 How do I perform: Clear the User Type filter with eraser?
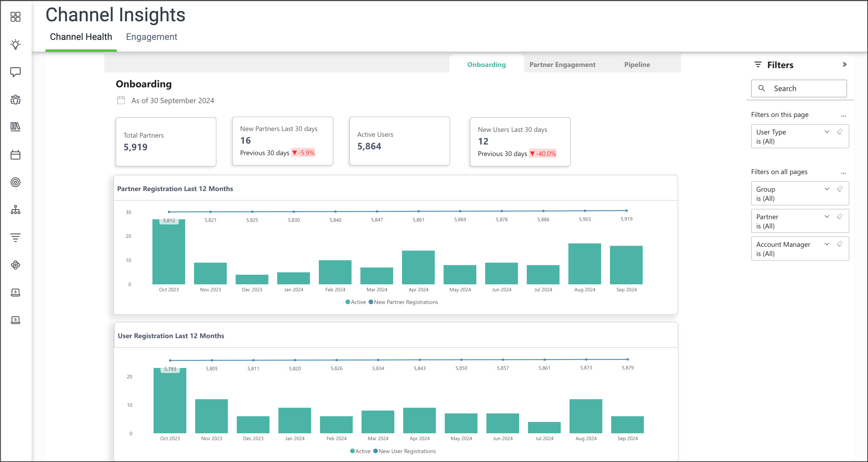[840, 132]
